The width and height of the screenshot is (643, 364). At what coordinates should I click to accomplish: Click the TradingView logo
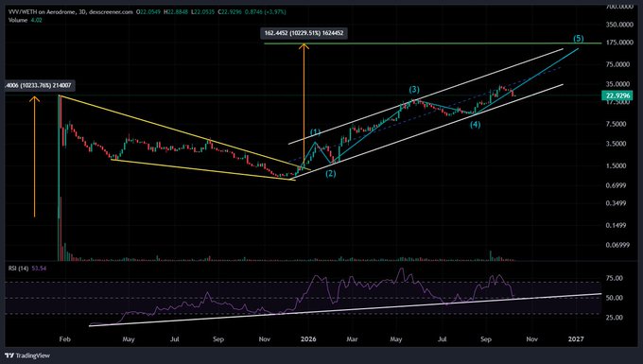pyautogui.click(x=27, y=355)
